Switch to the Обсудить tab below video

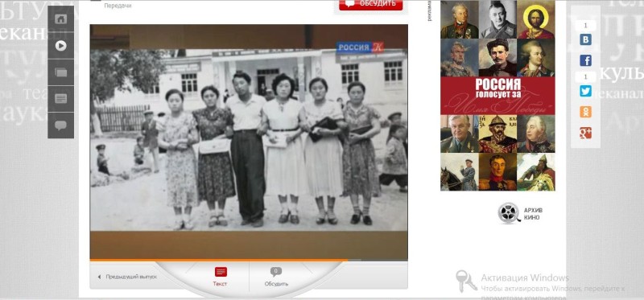pos(276,277)
